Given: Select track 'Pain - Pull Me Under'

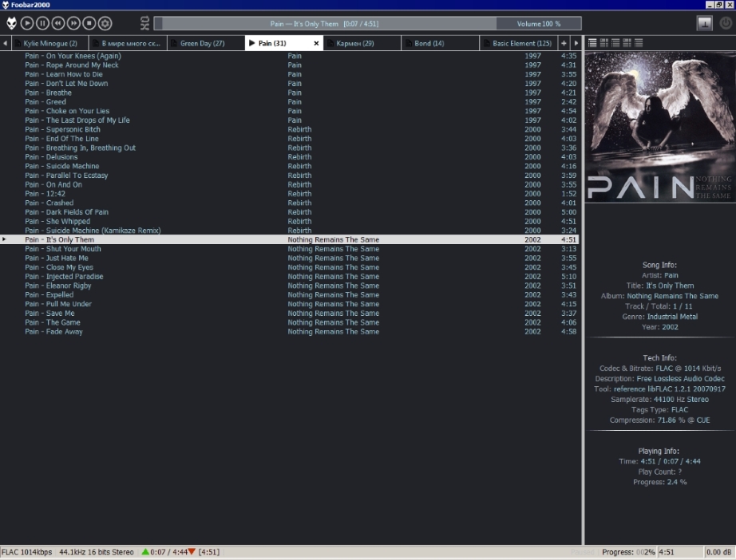Looking at the screenshot, I should pos(289,304).
